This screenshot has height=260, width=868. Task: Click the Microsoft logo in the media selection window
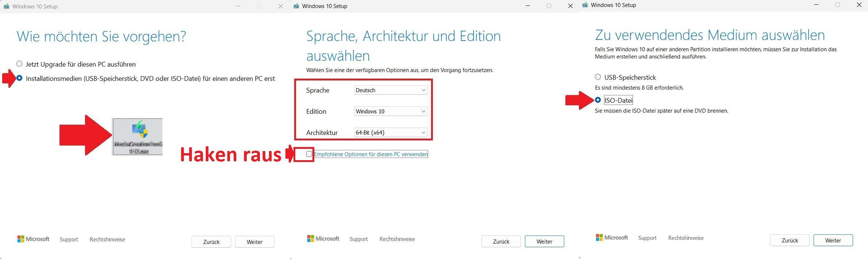[x=612, y=238]
